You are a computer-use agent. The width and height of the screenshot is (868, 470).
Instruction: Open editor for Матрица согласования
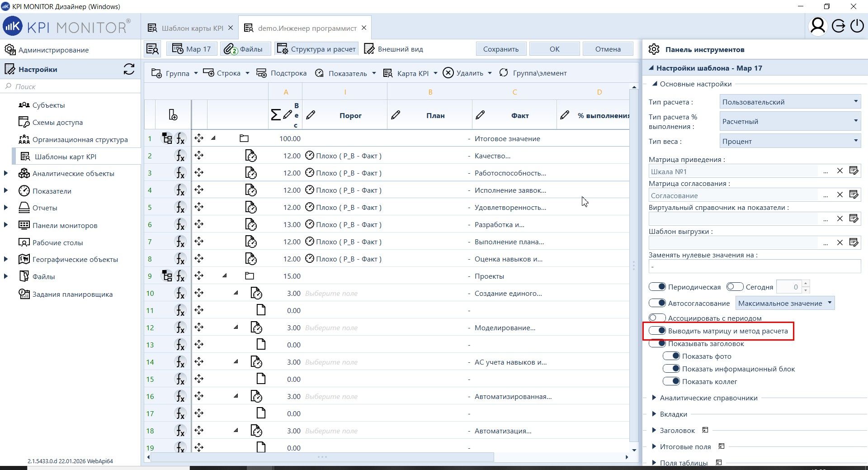point(854,195)
